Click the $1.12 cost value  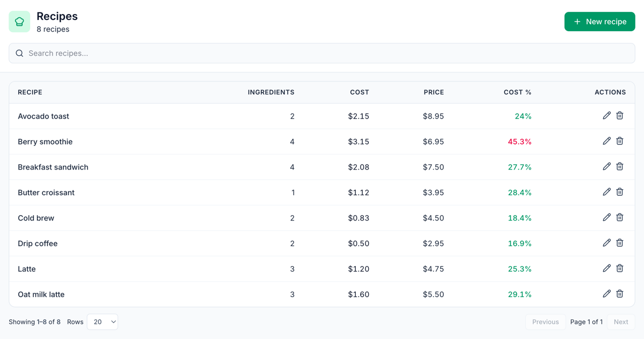pyautogui.click(x=358, y=193)
